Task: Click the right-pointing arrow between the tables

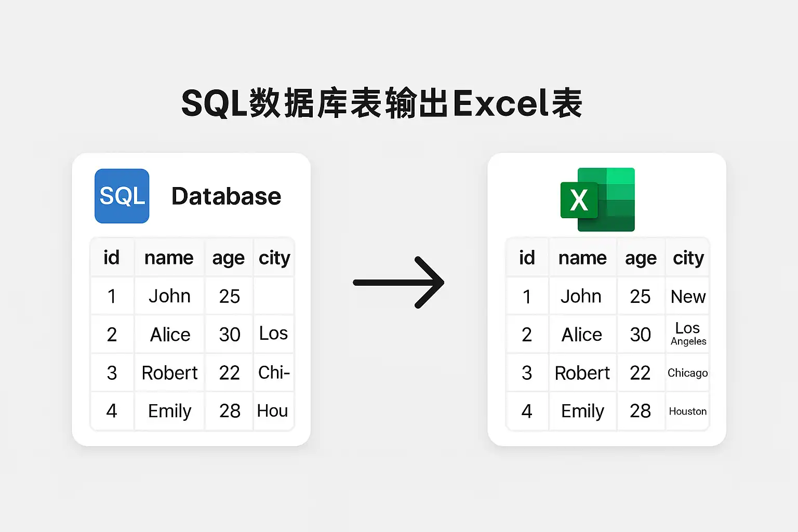Action: point(398,282)
